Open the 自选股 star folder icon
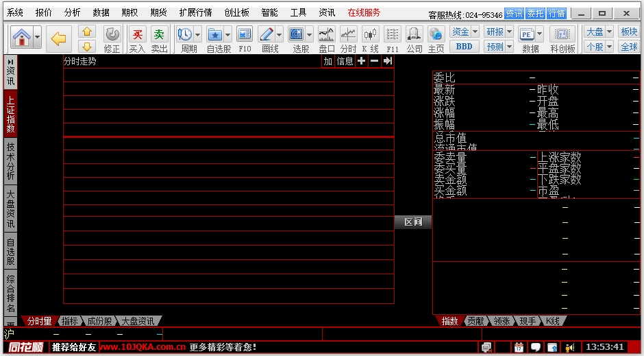Image resolution: width=644 pixels, height=356 pixels. pyautogui.click(x=215, y=34)
